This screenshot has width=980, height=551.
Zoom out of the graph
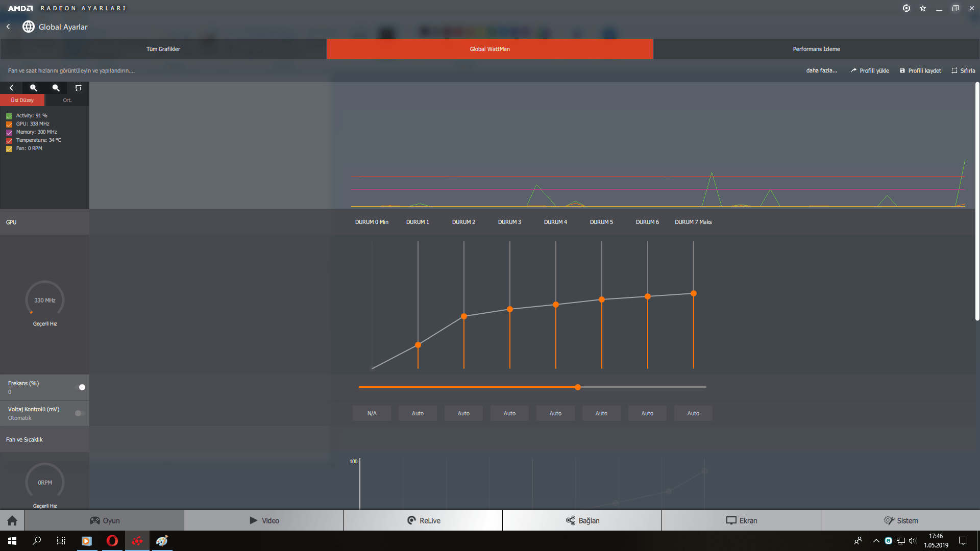tap(56, 88)
